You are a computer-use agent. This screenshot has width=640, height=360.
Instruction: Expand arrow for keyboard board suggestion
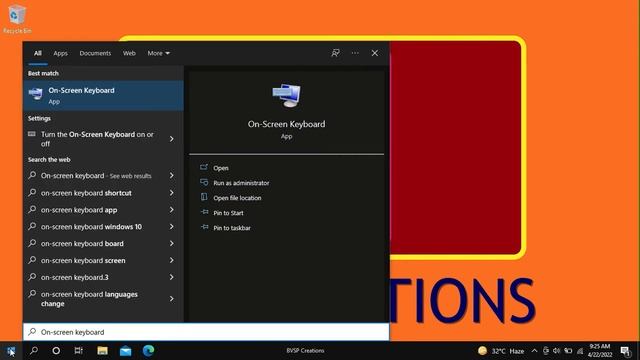172,243
